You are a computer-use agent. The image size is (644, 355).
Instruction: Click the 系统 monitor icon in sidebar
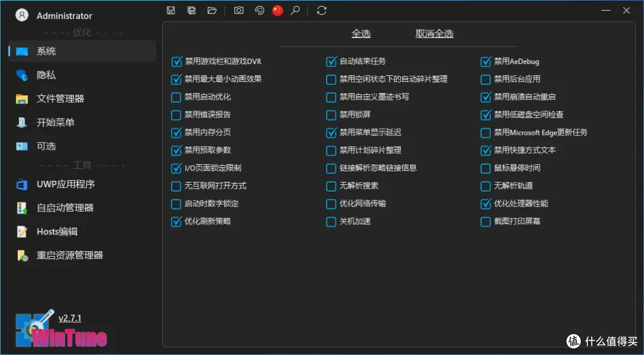pos(22,51)
